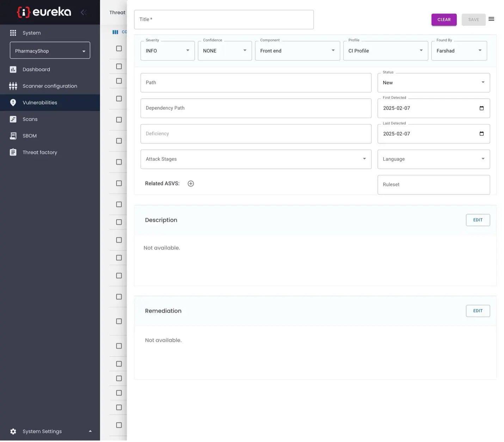This screenshot has height=442, width=504.
Task: Open the First Detected date picker
Action: click(481, 108)
